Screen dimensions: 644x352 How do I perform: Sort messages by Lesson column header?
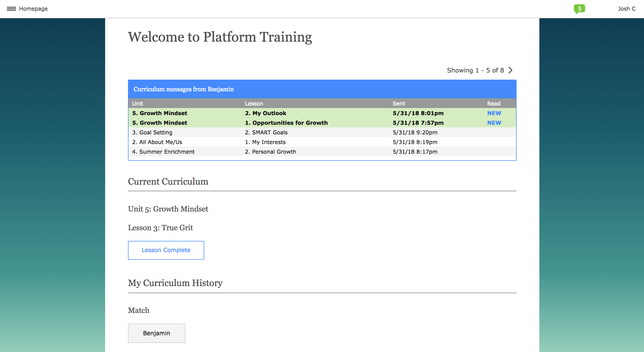point(254,104)
